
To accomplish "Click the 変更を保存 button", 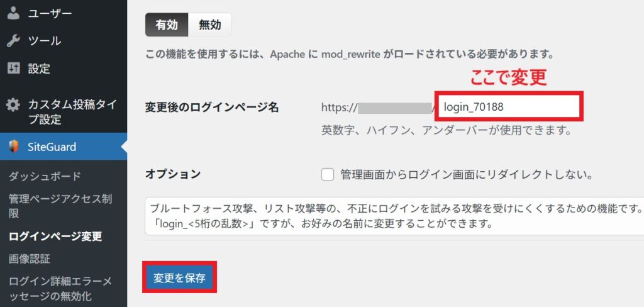I will (179, 278).
